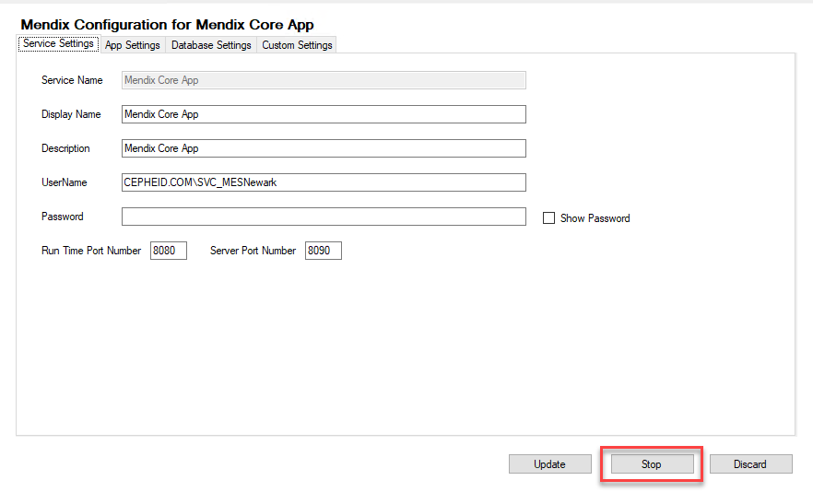This screenshot has width=813, height=504.
Task: Select the Custom Settings tab
Action: click(x=297, y=45)
